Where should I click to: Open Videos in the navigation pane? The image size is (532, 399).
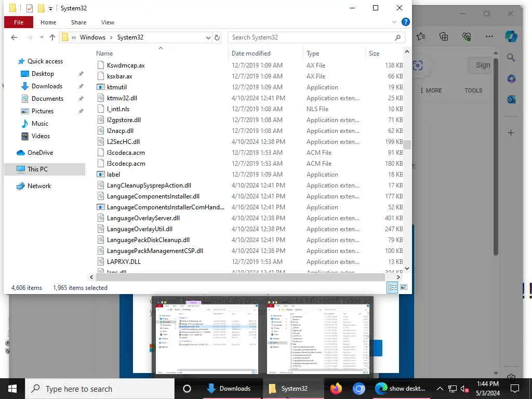[41, 136]
